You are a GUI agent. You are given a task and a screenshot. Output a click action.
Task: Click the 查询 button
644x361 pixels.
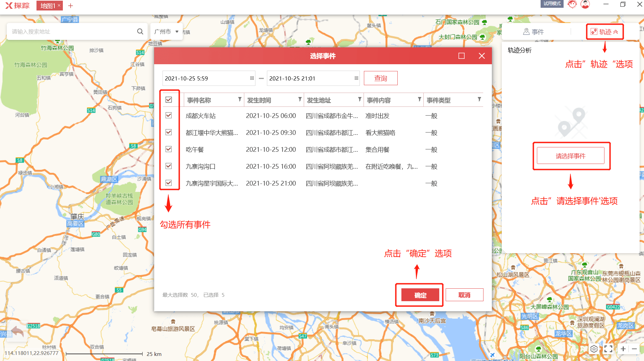pyautogui.click(x=380, y=78)
